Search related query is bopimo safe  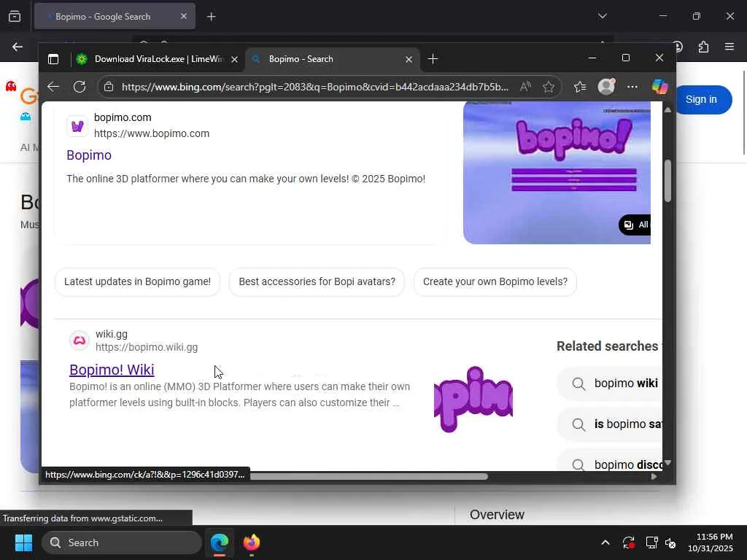click(x=610, y=424)
